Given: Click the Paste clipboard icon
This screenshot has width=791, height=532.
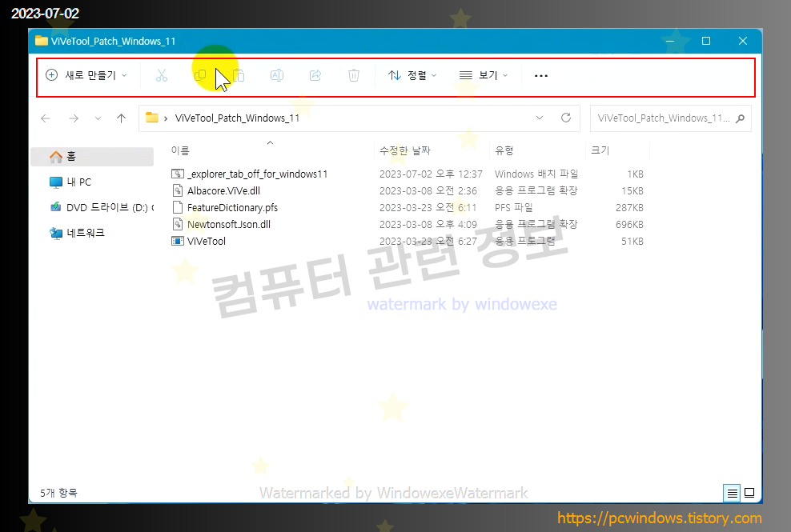Looking at the screenshot, I should (x=239, y=75).
